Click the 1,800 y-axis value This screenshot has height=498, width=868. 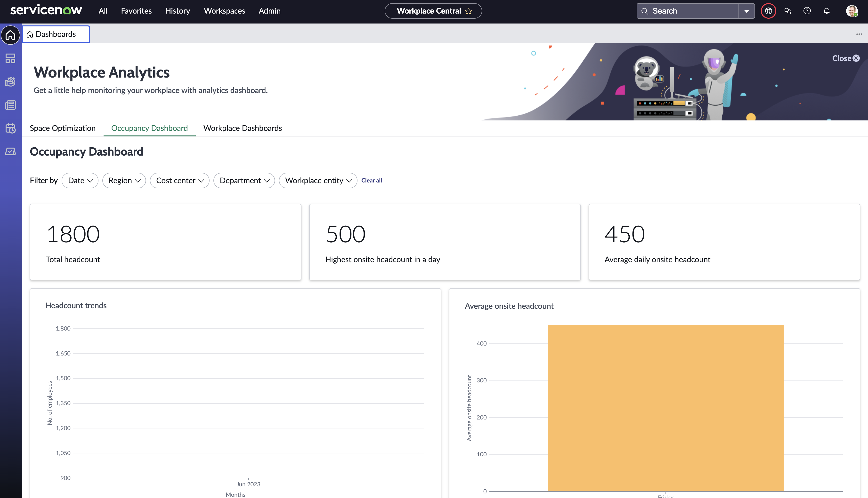point(63,328)
